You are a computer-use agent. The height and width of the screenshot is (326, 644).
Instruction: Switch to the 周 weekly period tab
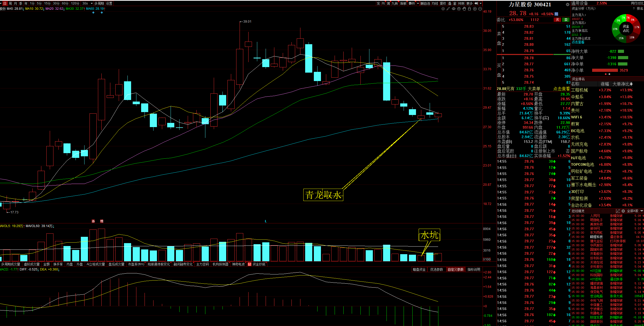10,3
